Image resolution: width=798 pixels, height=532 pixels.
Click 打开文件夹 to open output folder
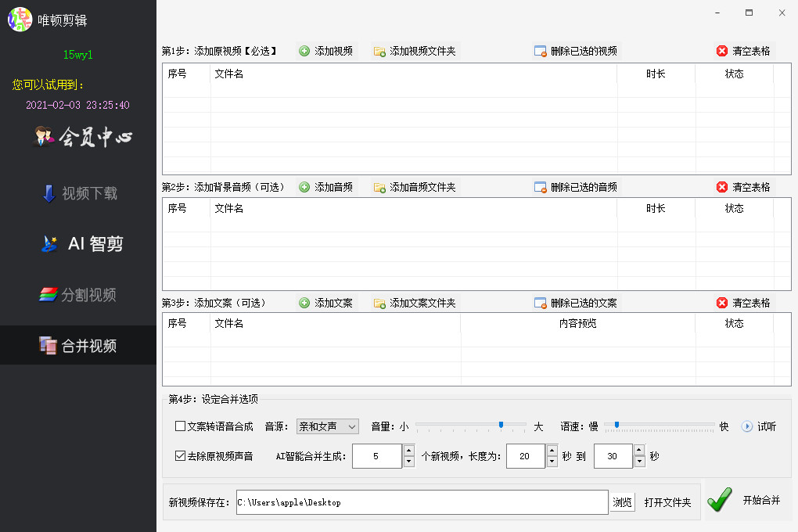coord(667,502)
